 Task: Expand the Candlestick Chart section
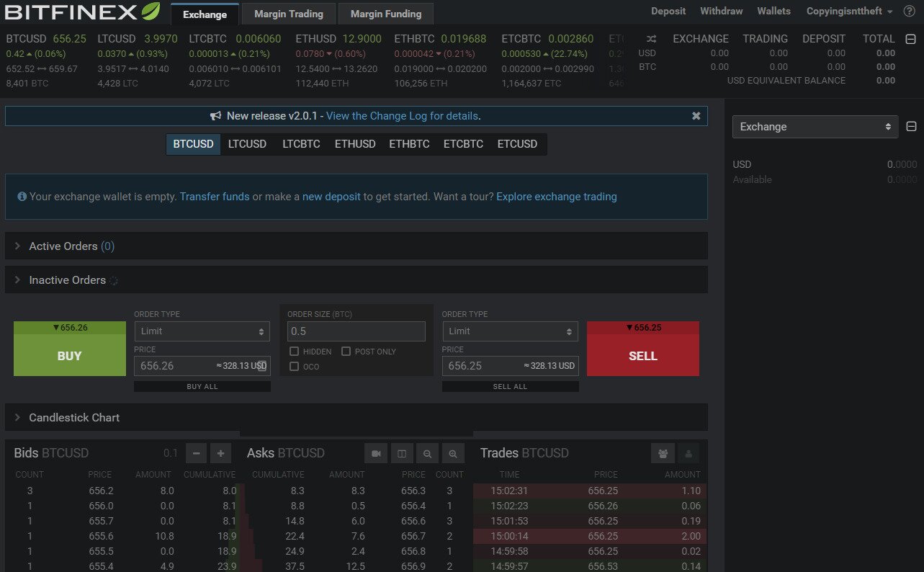pyautogui.click(x=356, y=418)
